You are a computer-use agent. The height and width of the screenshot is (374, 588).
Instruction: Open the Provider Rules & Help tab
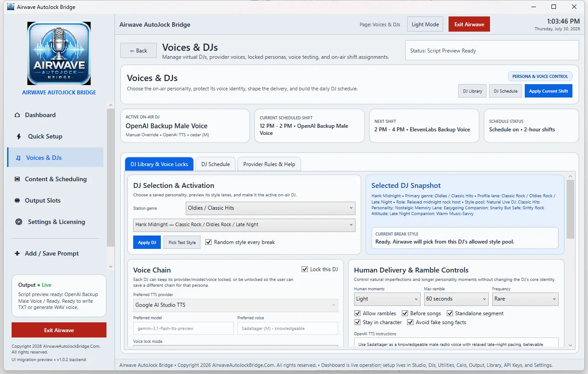(x=269, y=164)
